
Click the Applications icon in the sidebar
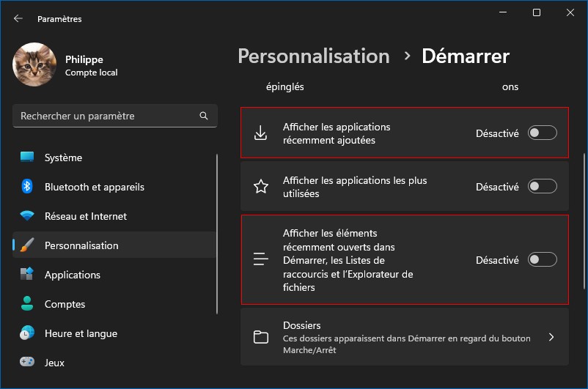tap(27, 275)
